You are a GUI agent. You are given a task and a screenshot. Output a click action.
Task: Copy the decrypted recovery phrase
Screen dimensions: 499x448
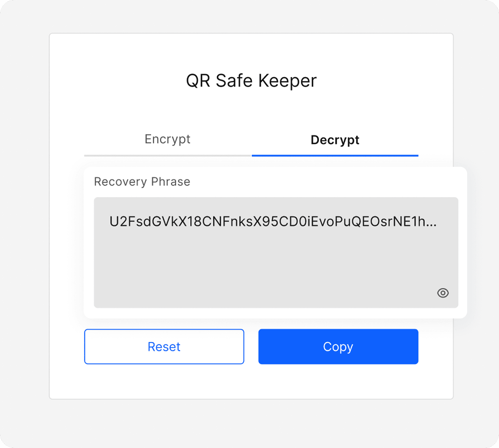338,347
